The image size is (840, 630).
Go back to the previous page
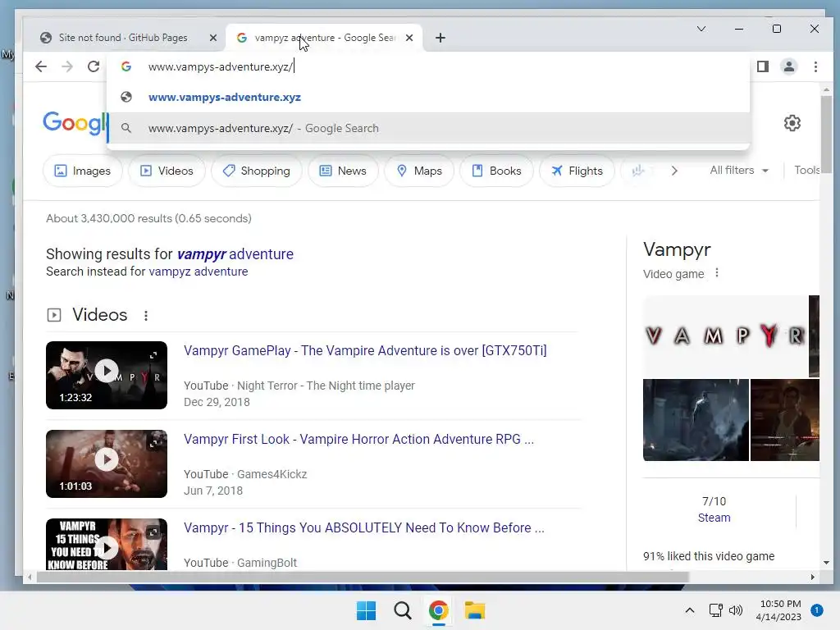41,66
